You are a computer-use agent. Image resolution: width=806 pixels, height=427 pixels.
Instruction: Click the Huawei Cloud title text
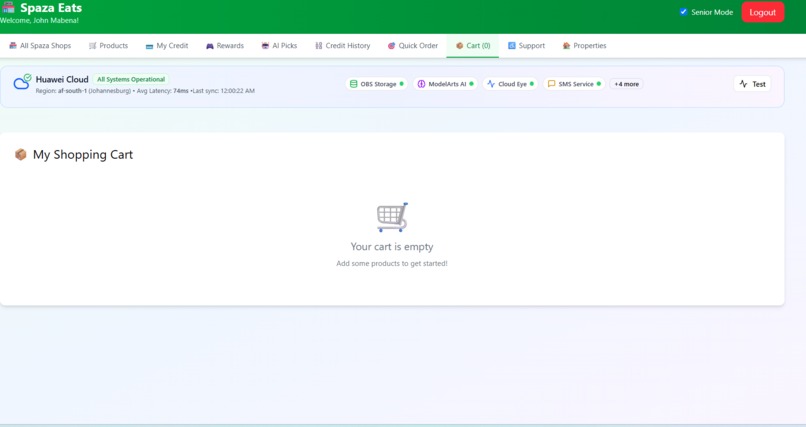[x=62, y=79]
